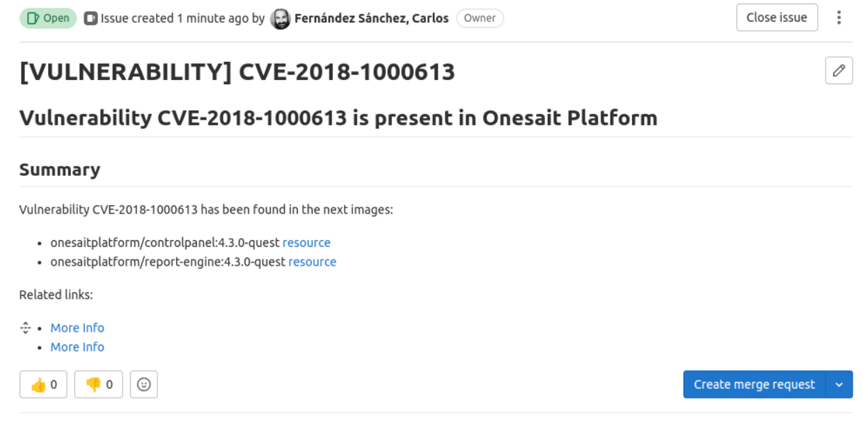Screen dimensions: 868x423
Task: Open the first More Info link
Action: (77, 328)
